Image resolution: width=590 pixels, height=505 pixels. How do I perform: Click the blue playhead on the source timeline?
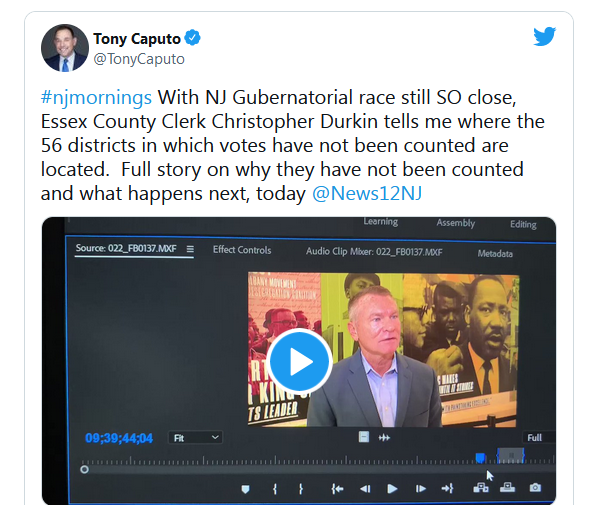480,458
